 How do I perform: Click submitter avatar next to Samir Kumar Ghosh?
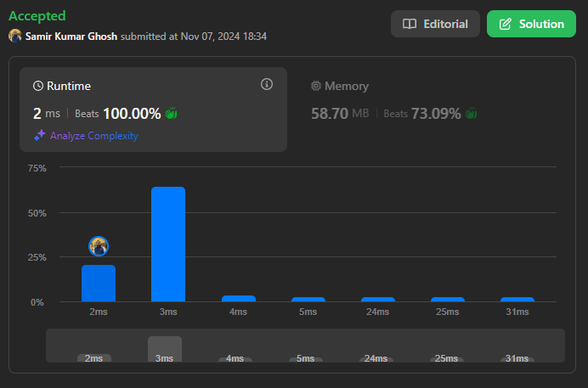(15, 37)
